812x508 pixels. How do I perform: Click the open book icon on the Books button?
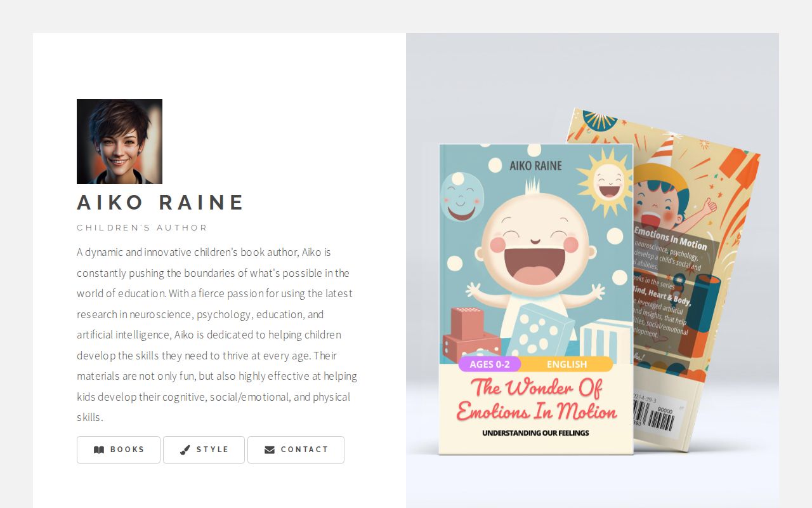99,450
